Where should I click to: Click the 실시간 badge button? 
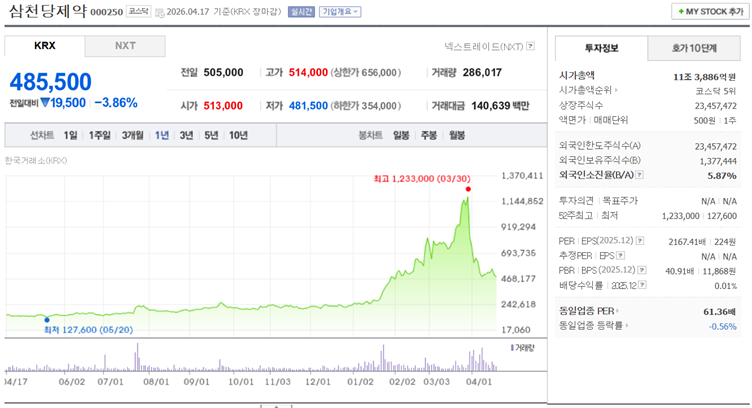point(301,12)
